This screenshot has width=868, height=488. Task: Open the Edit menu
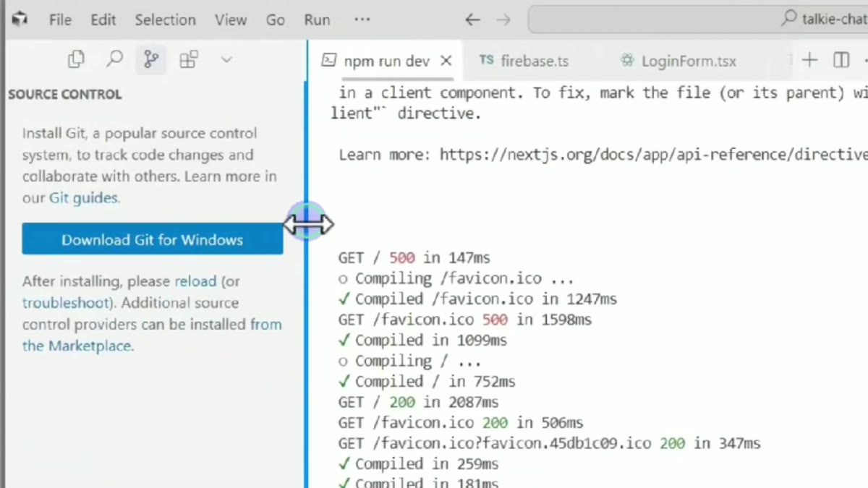pyautogui.click(x=103, y=20)
